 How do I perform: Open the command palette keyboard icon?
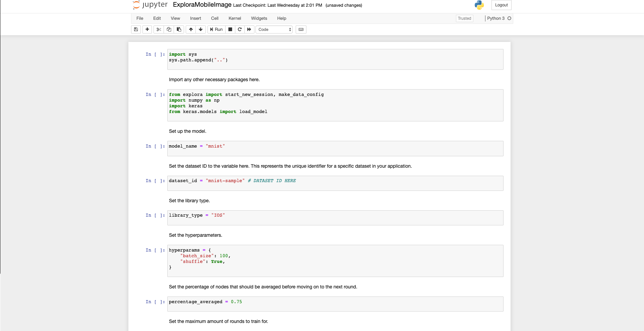click(301, 30)
